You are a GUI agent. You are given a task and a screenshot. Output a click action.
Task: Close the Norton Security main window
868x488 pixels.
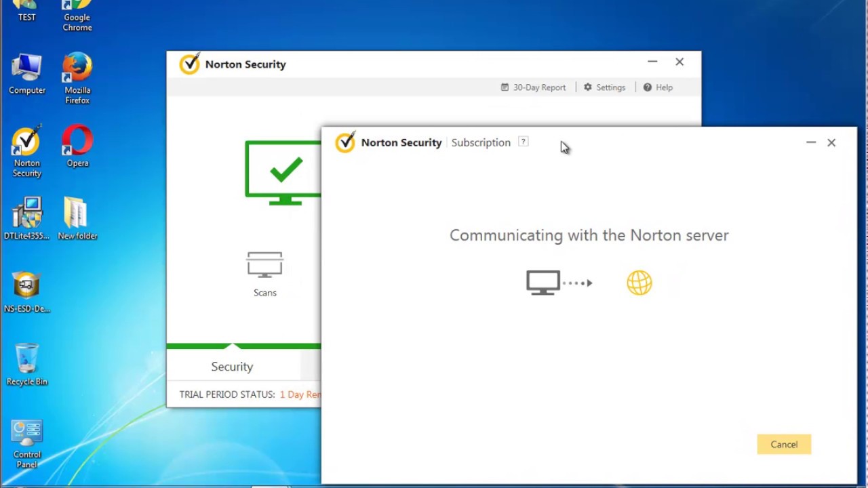tap(679, 62)
